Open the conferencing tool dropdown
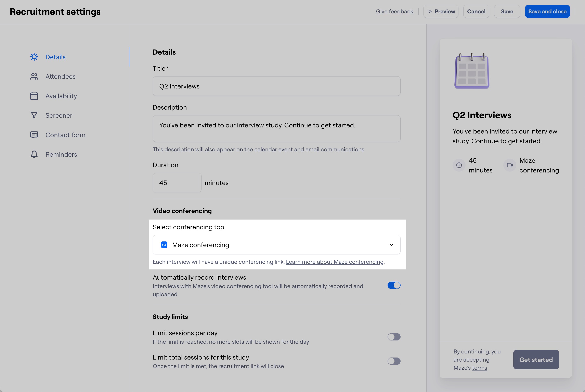 coord(276,245)
